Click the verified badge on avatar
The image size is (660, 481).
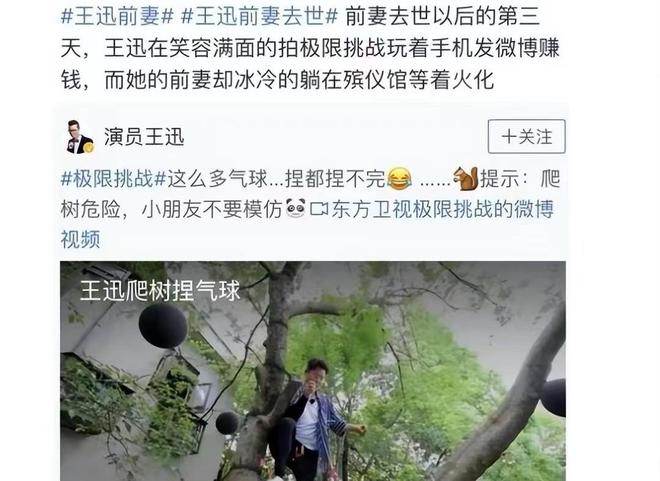88,148
